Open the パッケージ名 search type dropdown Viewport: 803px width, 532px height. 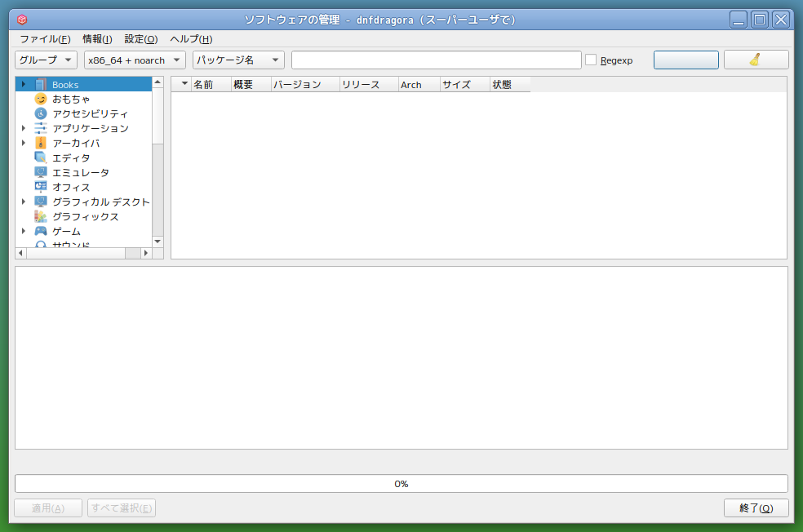[x=237, y=59]
